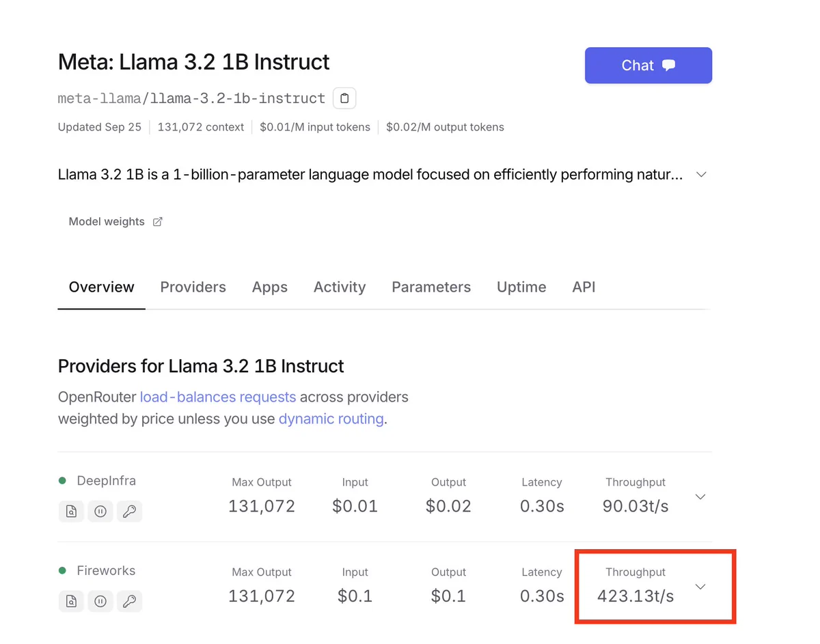Select the API tab
This screenshot has width=820, height=644.
point(584,288)
